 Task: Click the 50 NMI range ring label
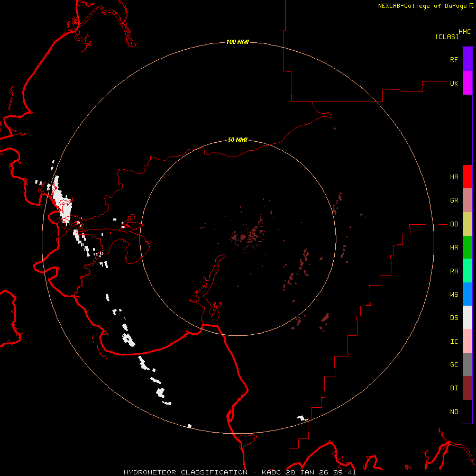coord(237,140)
